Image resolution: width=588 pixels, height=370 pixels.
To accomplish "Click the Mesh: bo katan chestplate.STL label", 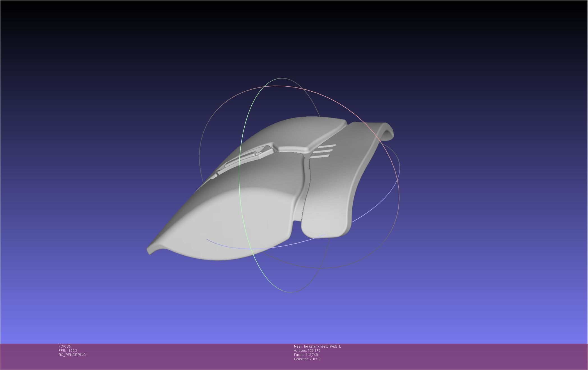I will pos(318,346).
